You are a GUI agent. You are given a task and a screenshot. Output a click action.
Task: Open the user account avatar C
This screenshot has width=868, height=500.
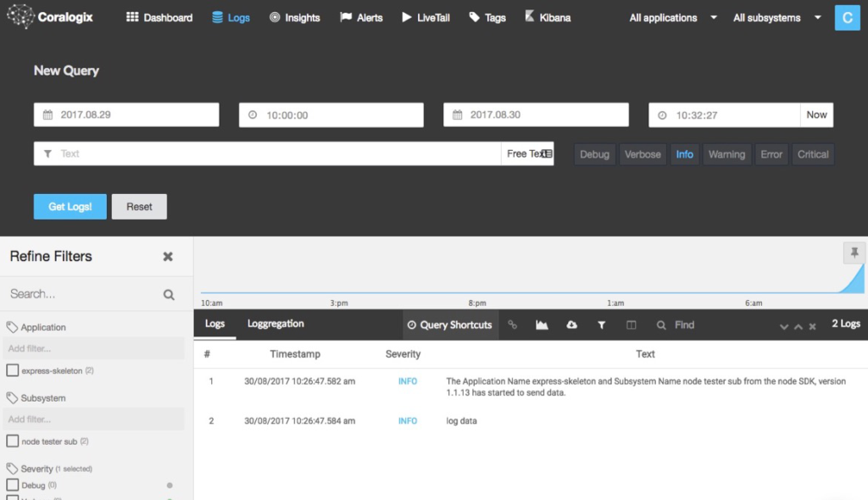pyautogui.click(x=847, y=18)
